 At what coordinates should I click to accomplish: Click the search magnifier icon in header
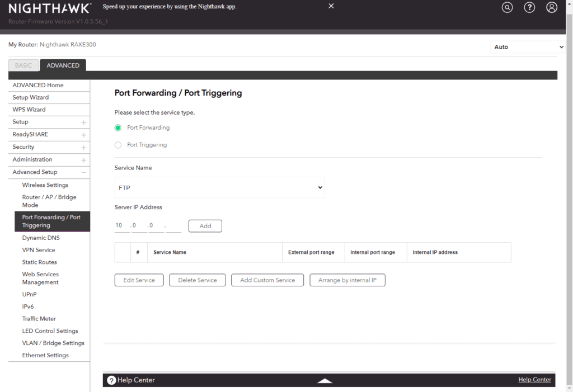pyautogui.click(x=507, y=7)
